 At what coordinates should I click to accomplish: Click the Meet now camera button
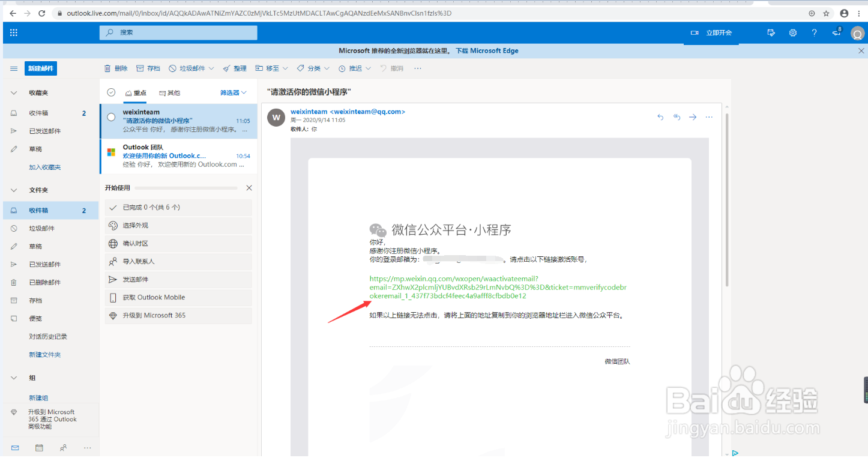pyautogui.click(x=711, y=33)
